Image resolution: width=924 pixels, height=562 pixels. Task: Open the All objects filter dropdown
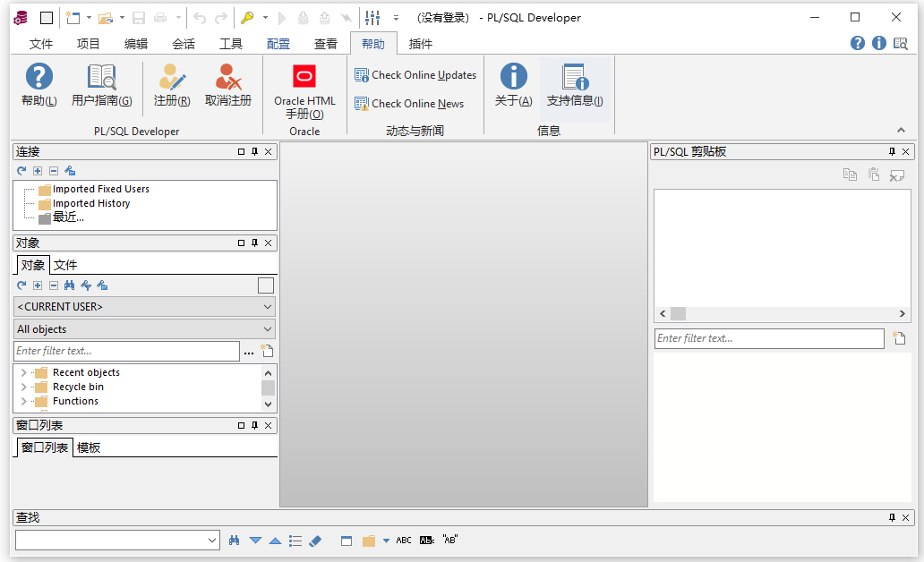[x=144, y=328]
